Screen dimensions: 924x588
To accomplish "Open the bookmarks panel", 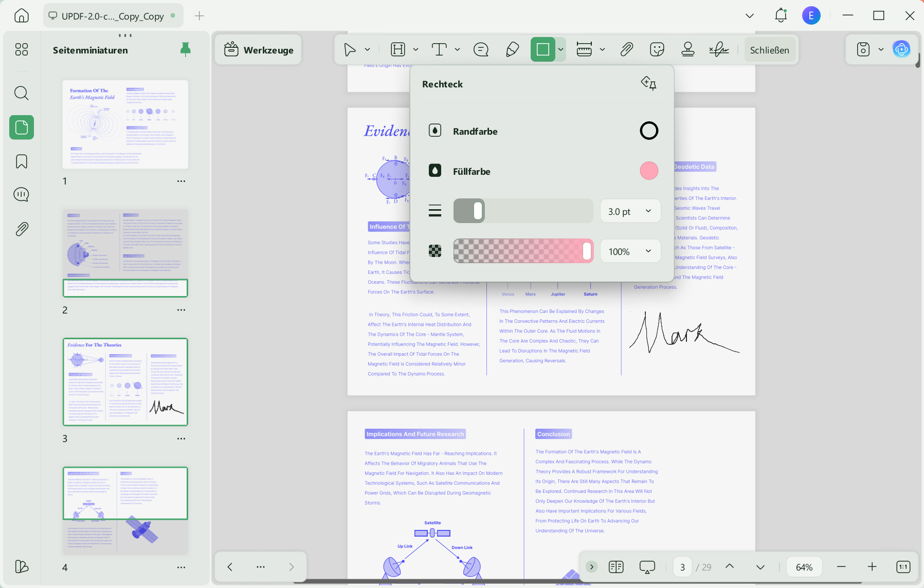I will point(22,161).
